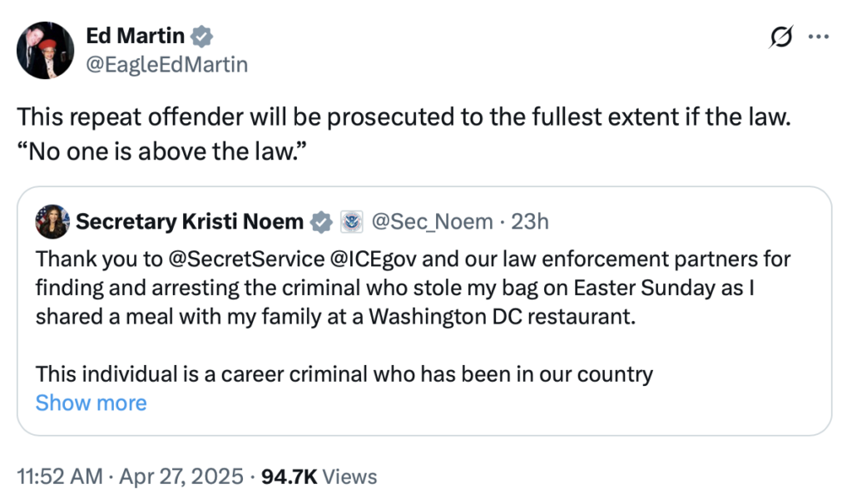
Task: Open the @SecretService mention
Action: (x=246, y=259)
